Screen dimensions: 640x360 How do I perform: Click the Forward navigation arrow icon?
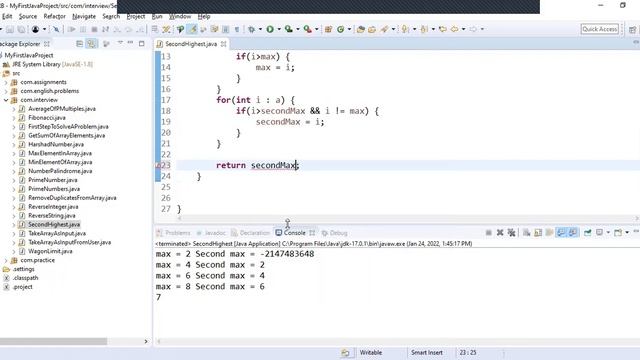pyautogui.click(x=473, y=29)
